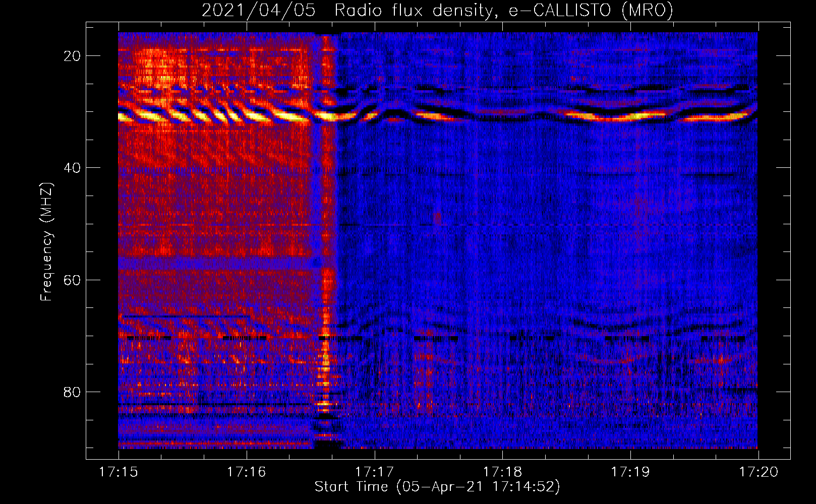This screenshot has height=504, width=816.
Task: Click the 20 MHz frequency tick label
Action: click(72, 55)
